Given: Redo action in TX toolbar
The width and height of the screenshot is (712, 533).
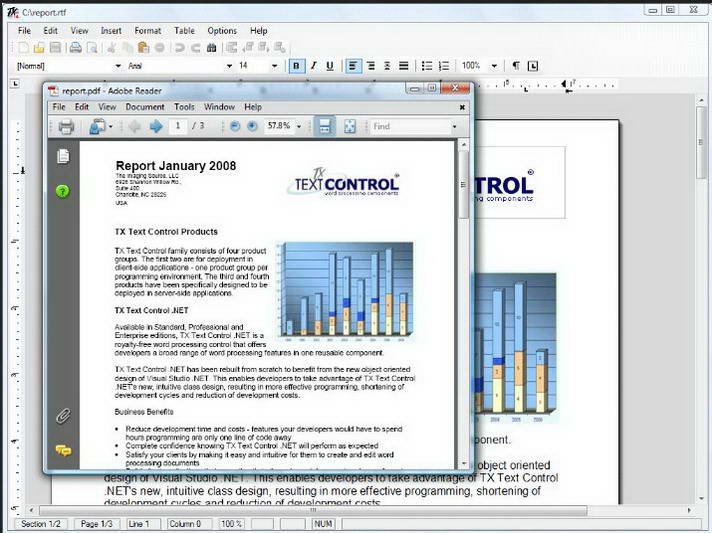Looking at the screenshot, I should [196, 48].
